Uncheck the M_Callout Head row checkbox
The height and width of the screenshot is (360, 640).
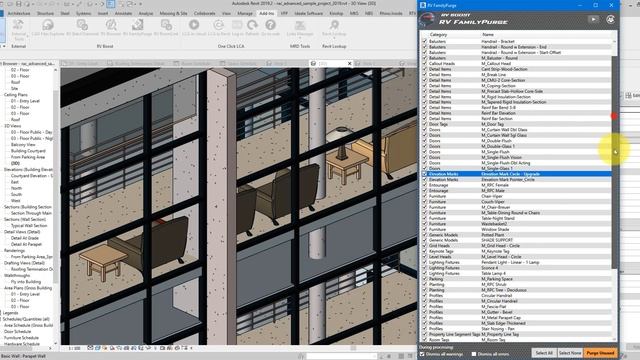click(x=424, y=63)
